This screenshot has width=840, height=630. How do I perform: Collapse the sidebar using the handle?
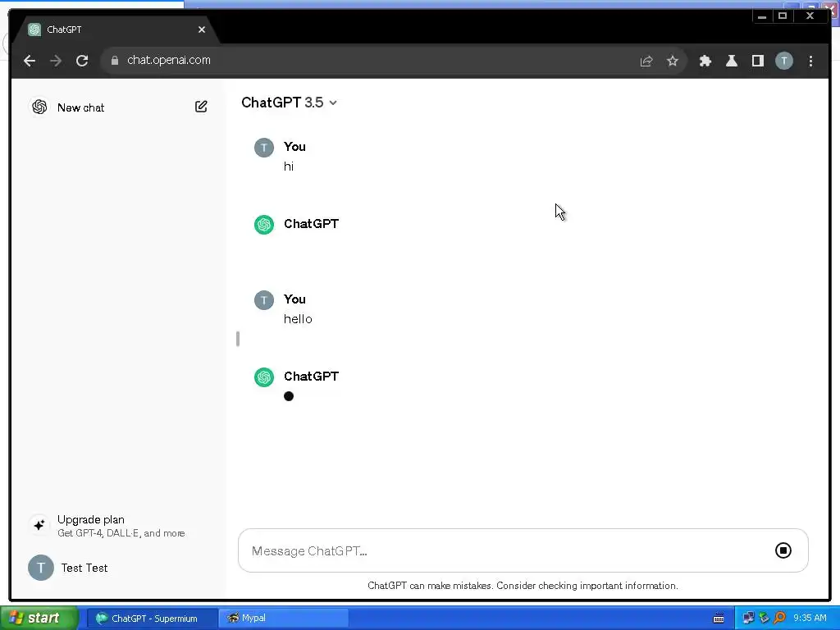coord(238,339)
